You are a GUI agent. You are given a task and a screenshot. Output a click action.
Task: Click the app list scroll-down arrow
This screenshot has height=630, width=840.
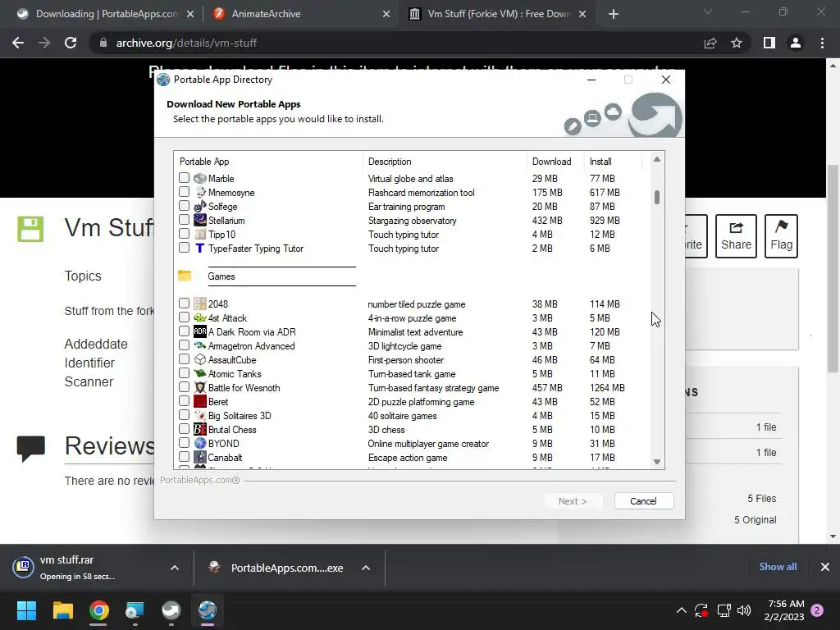point(657,462)
